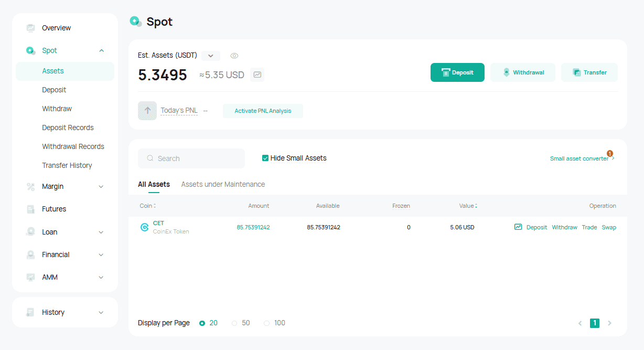Viewport: 644px width, 350px height.
Task: Click Today's PNL arrow icon
Action: click(147, 111)
